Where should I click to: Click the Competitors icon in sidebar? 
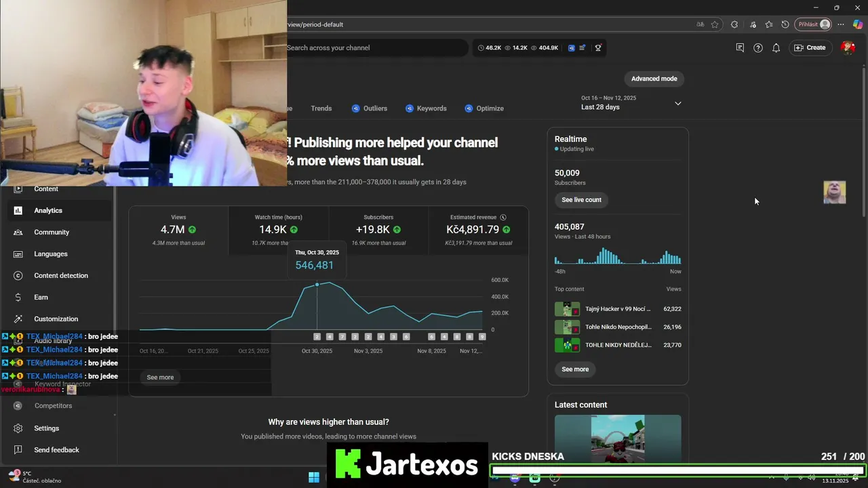click(18, 406)
